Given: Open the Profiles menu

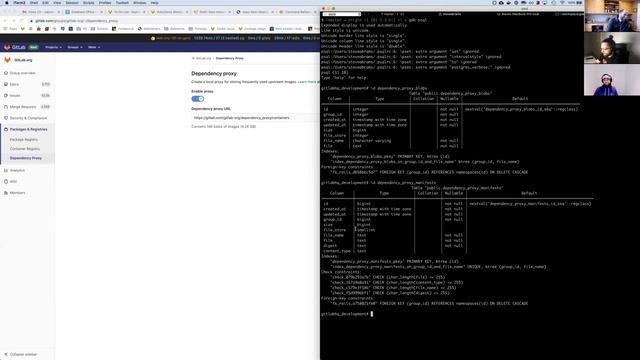Looking at the screenshot, I should click(105, 3).
